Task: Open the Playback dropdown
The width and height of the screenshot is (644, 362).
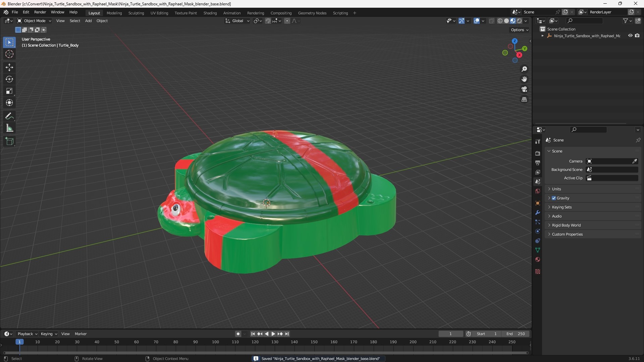Action: point(27,334)
